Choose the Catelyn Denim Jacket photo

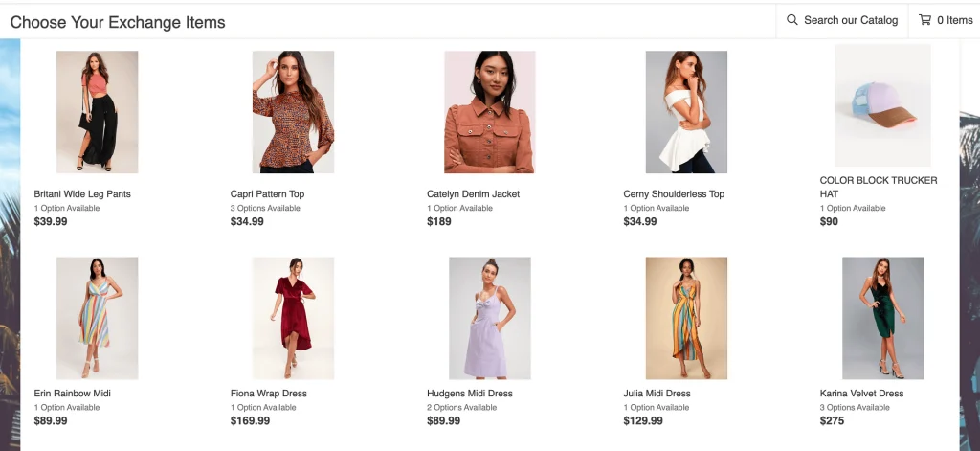click(489, 112)
